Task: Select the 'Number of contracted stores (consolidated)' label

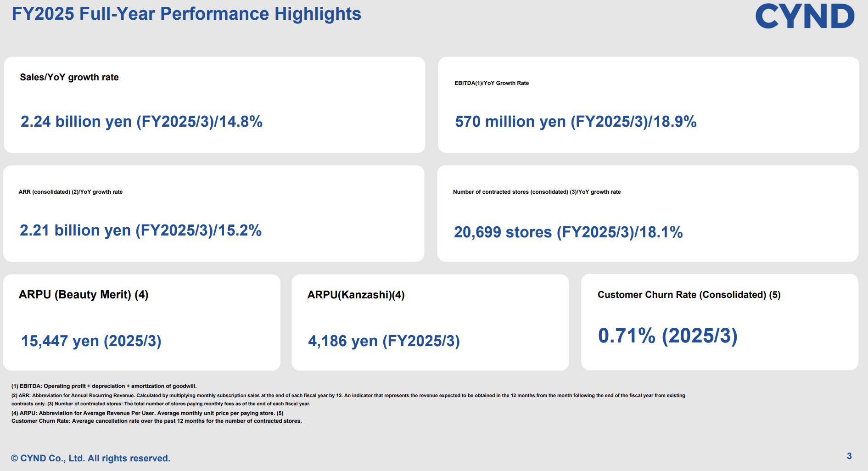Action: [x=537, y=192]
